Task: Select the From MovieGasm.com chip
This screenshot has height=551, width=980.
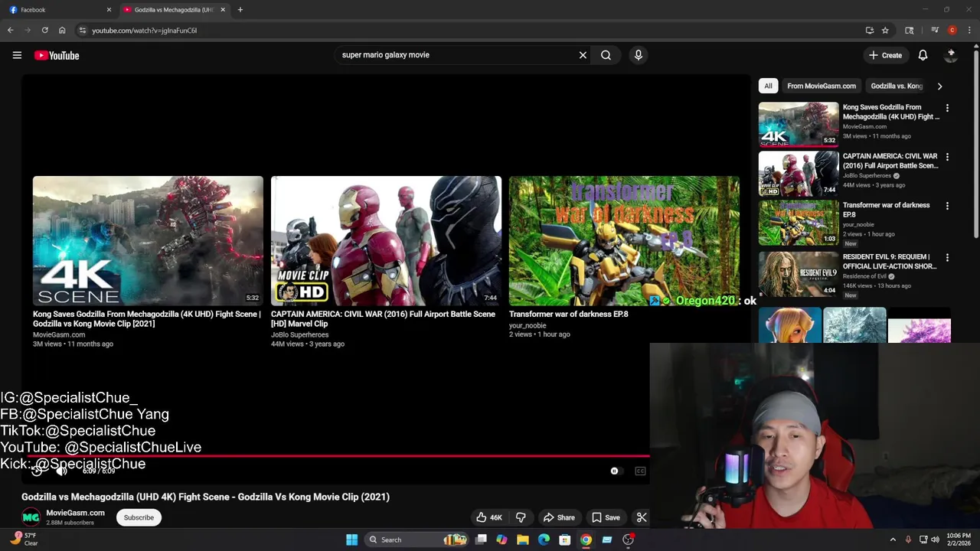Action: [x=822, y=86]
